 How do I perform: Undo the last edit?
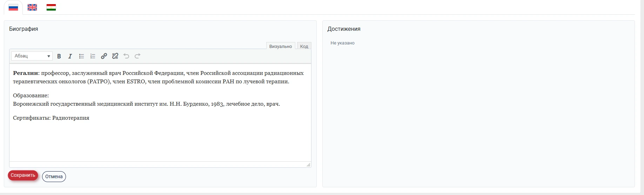(x=126, y=56)
